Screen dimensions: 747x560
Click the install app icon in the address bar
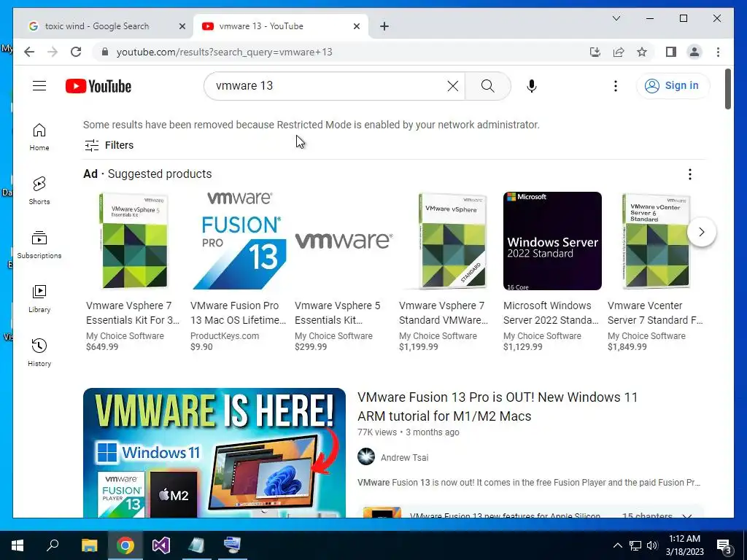pos(595,52)
